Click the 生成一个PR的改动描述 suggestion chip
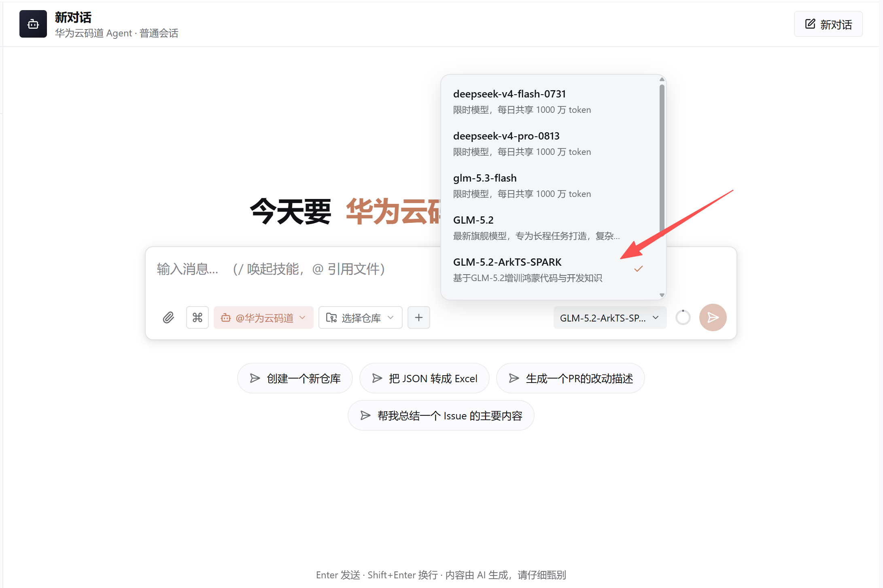This screenshot has width=883, height=588. click(571, 378)
